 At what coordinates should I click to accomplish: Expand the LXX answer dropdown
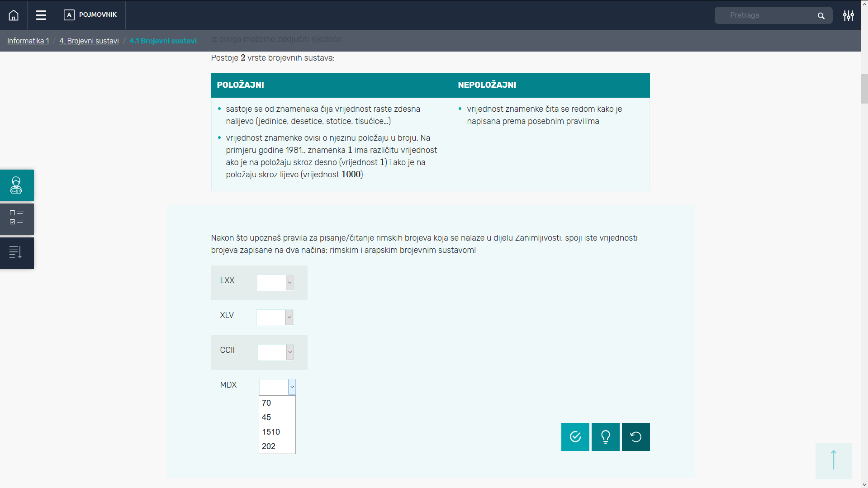click(275, 283)
